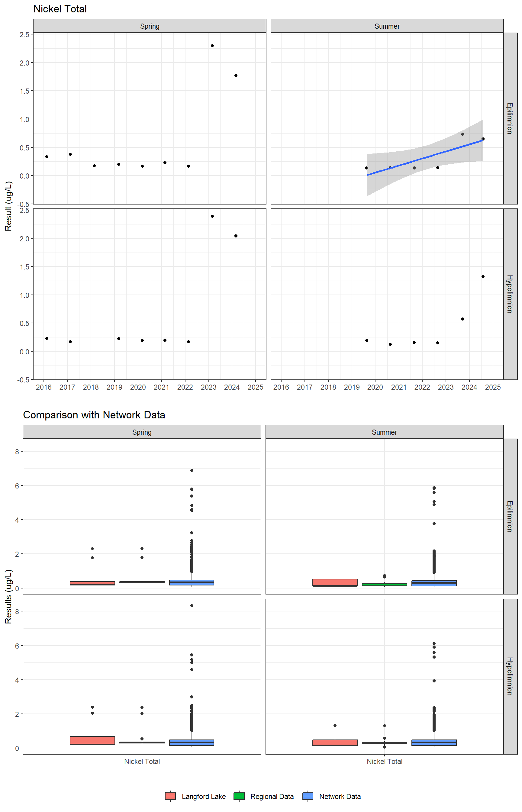522x812 pixels.
Task: Click the 'Nickel Total' x-axis label under Spring
Action: click(x=142, y=762)
